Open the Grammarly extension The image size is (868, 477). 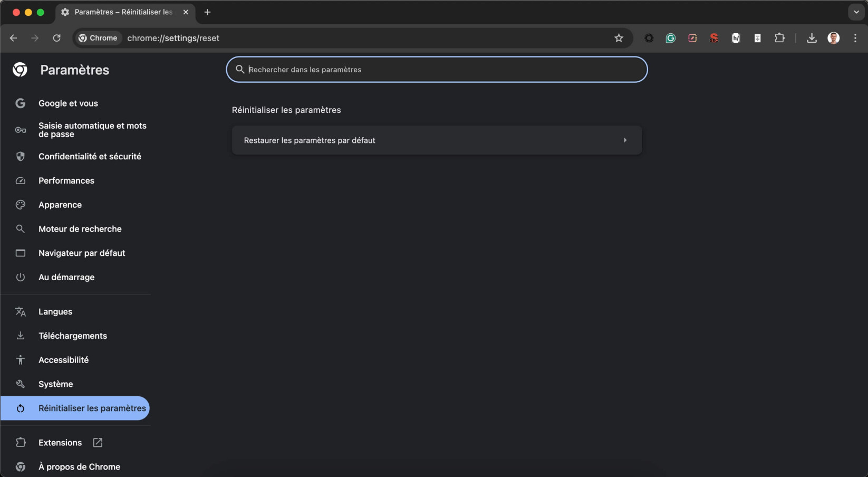pyautogui.click(x=670, y=38)
